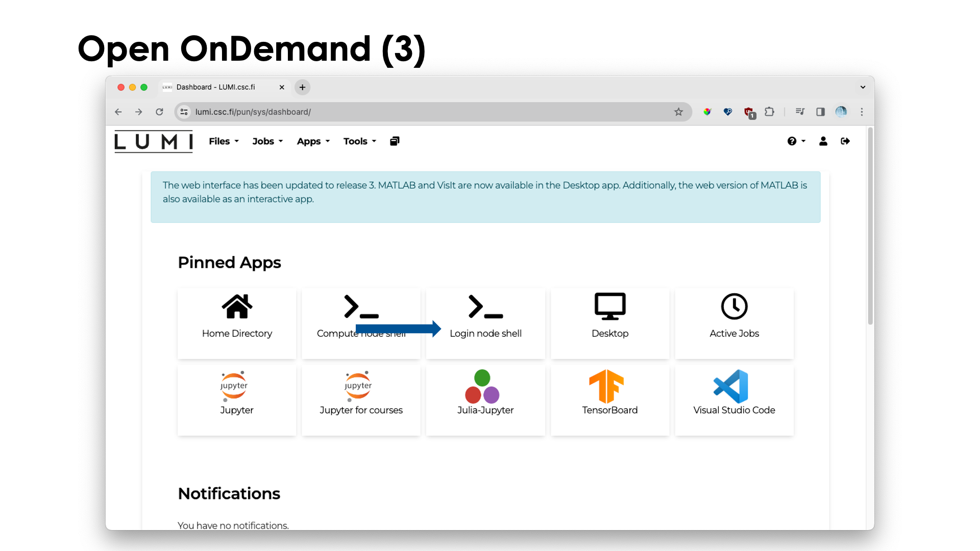Image resolution: width=980 pixels, height=551 pixels.
Task: Click the address bar URL field
Action: pyautogui.click(x=433, y=112)
